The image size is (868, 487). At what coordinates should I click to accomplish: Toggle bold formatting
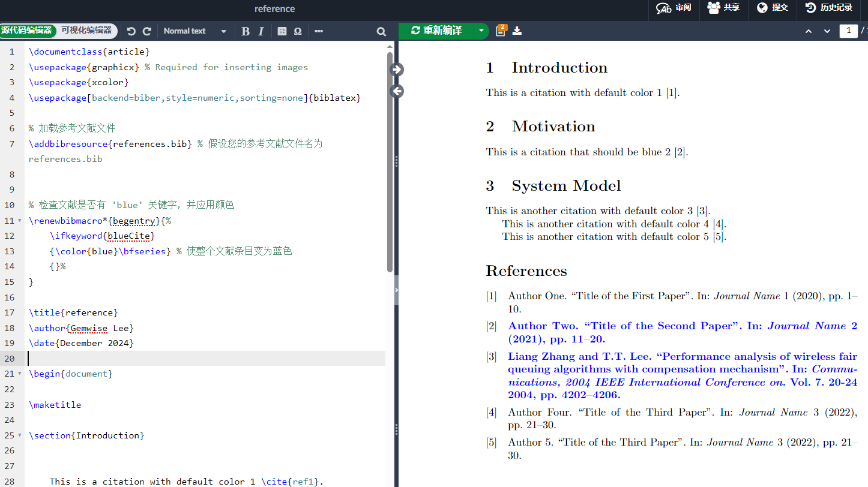click(245, 31)
